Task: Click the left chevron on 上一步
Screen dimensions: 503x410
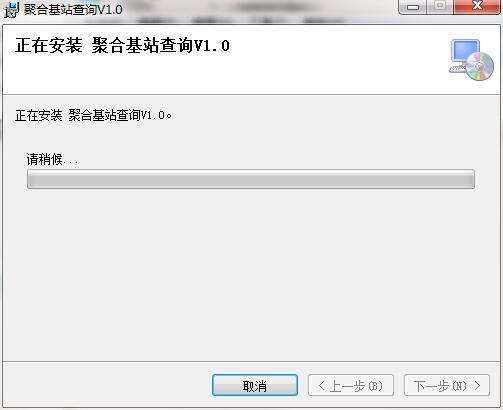Action: click(322, 386)
